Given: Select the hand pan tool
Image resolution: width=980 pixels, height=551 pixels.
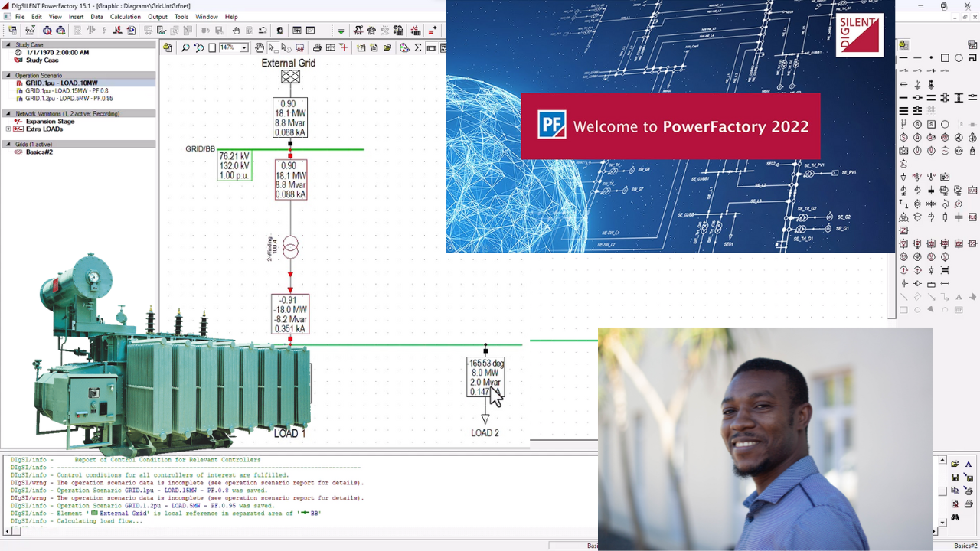Looking at the screenshot, I should tap(260, 47).
